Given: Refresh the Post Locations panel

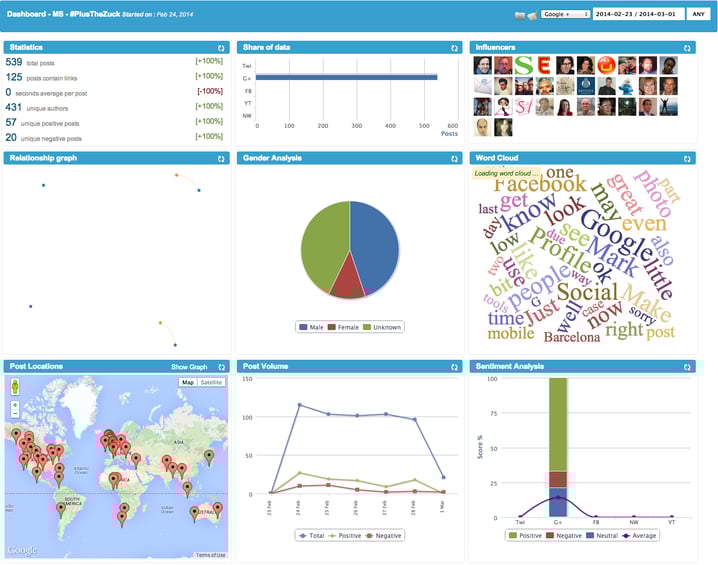Looking at the screenshot, I should pyautogui.click(x=222, y=367).
